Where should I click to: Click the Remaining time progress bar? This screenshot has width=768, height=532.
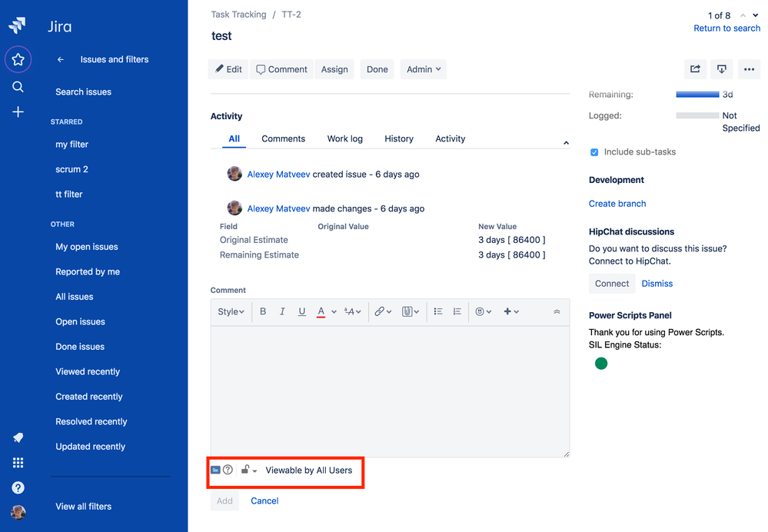[697, 94]
